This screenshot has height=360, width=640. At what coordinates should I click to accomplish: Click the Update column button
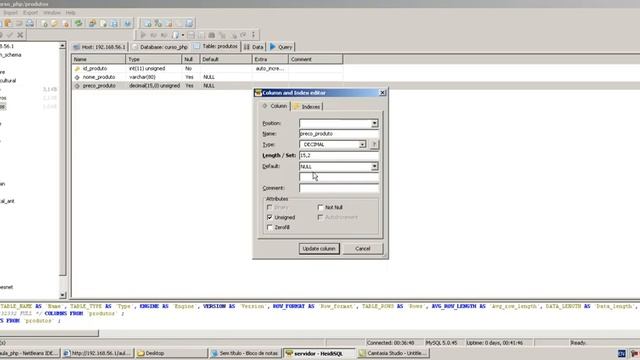(319, 249)
